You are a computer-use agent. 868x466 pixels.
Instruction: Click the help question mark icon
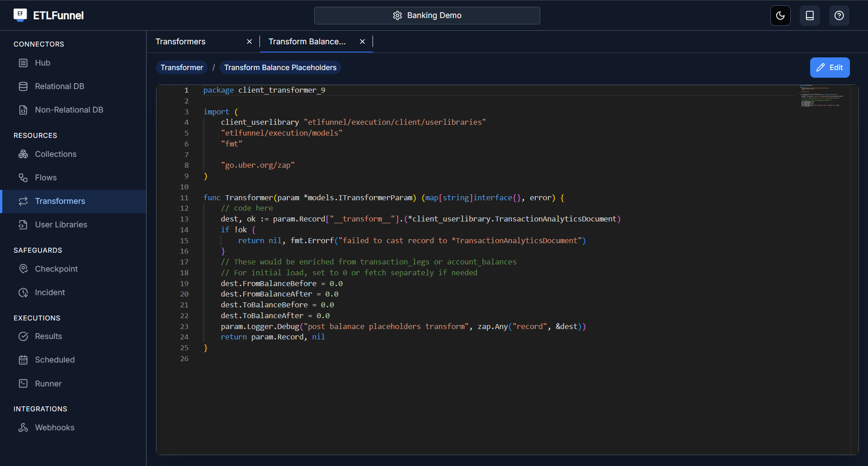(839, 16)
